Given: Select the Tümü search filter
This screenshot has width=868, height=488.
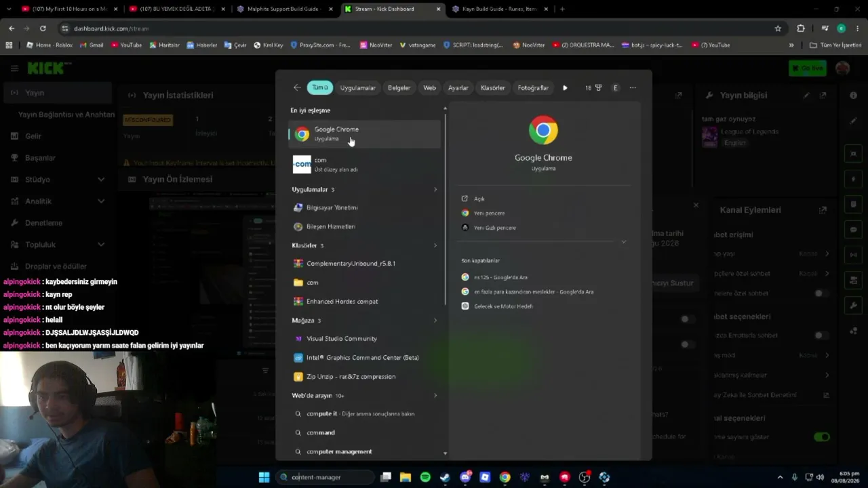Looking at the screenshot, I should [x=320, y=87].
